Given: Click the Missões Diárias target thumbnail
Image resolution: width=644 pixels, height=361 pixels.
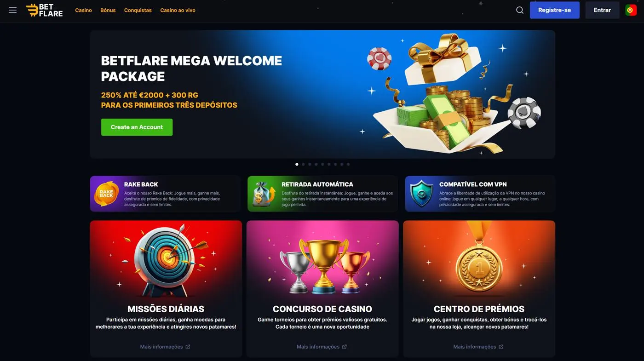Looking at the screenshot, I should pos(166,259).
